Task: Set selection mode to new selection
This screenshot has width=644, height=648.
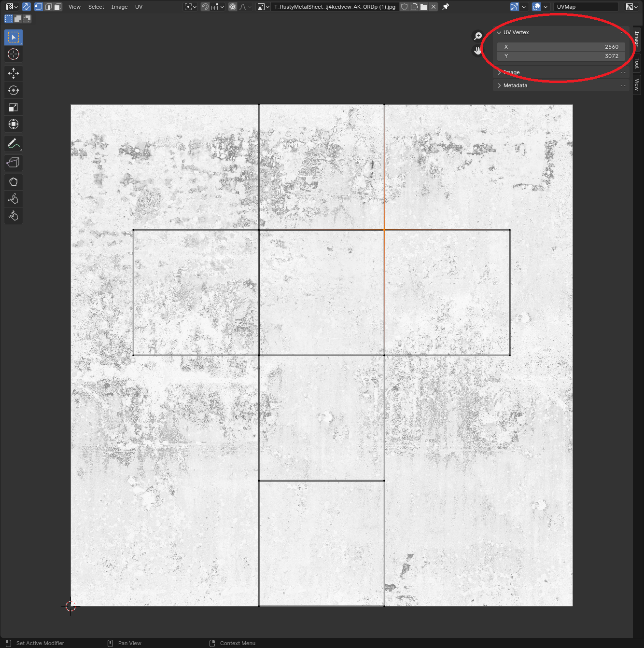Action: (x=9, y=19)
